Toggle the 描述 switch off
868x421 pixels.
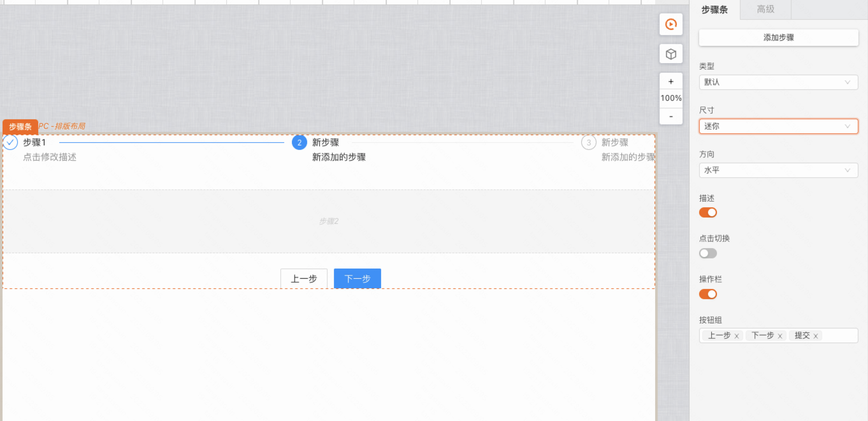click(x=708, y=212)
